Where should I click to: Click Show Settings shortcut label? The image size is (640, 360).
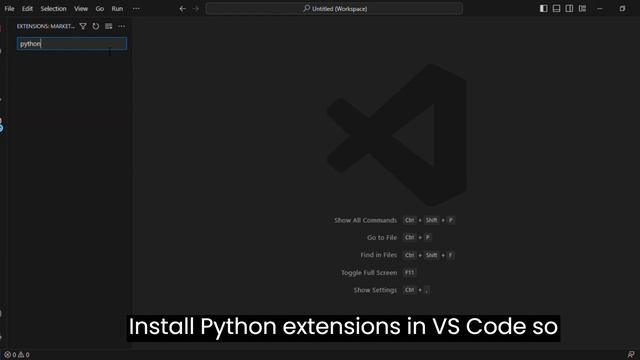pos(375,290)
